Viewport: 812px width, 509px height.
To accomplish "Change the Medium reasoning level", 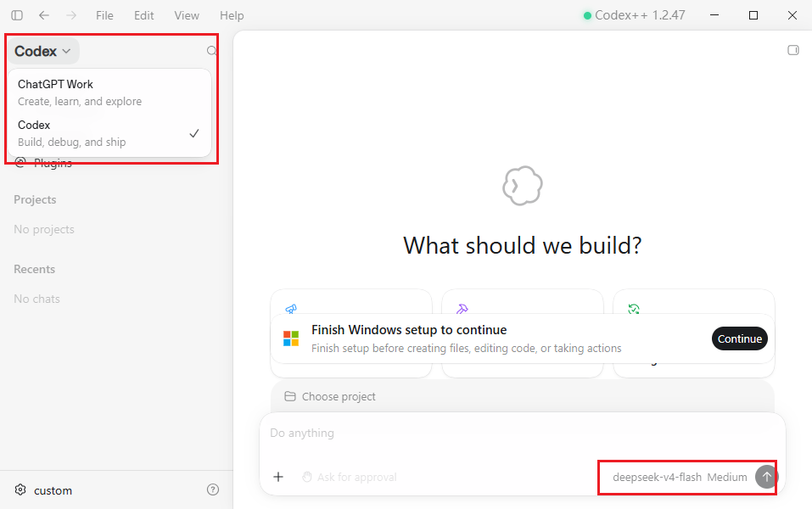I will click(x=727, y=477).
